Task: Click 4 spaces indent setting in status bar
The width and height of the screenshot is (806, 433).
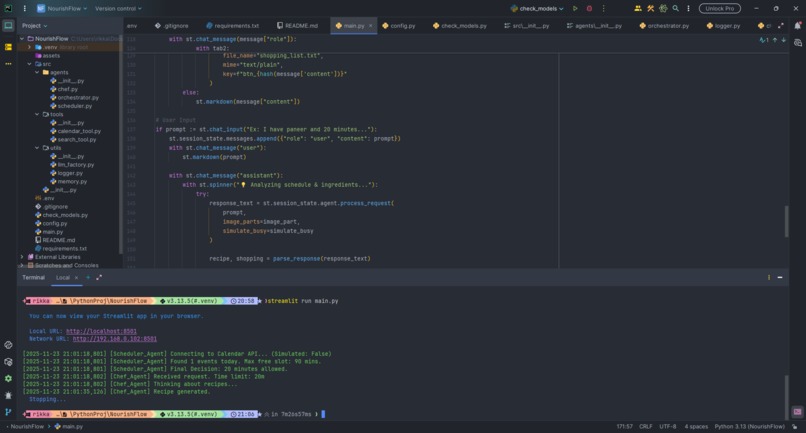Action: point(696,427)
